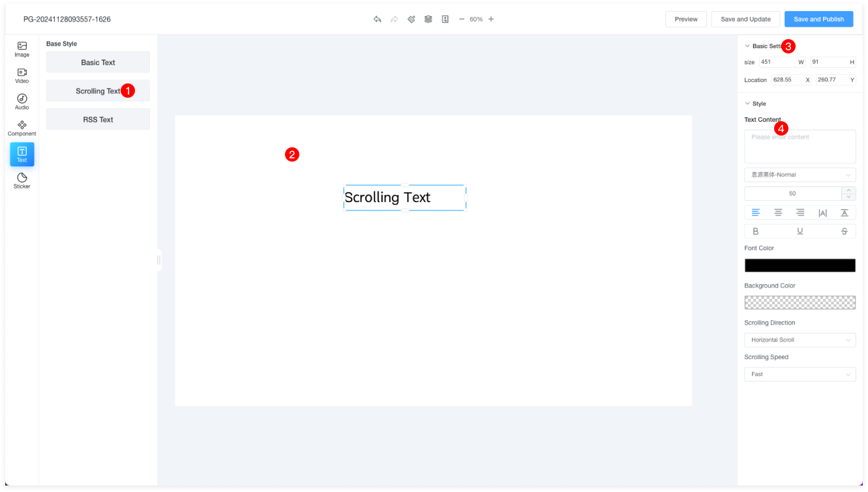Click the Text Content input box
This screenshot has height=492, width=868.
tap(800, 147)
